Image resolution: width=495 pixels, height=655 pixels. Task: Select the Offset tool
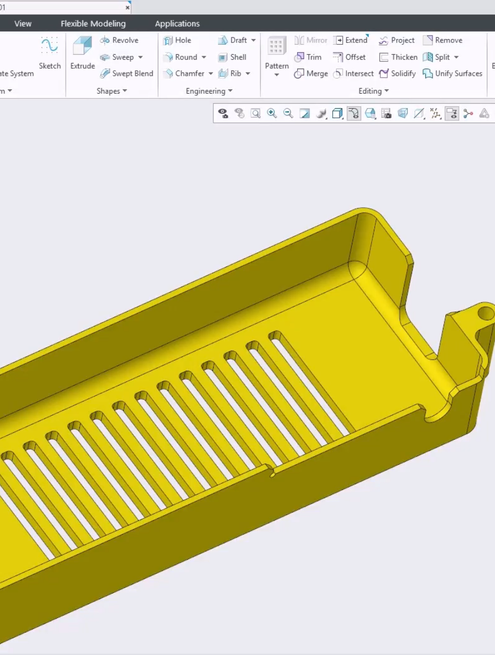point(350,57)
